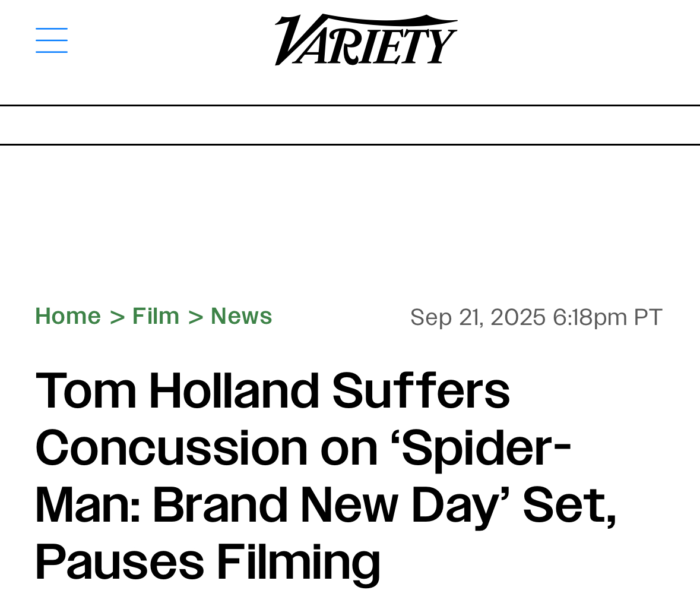Open the hamburger menu icon
The image size is (700, 609).
[52, 40]
